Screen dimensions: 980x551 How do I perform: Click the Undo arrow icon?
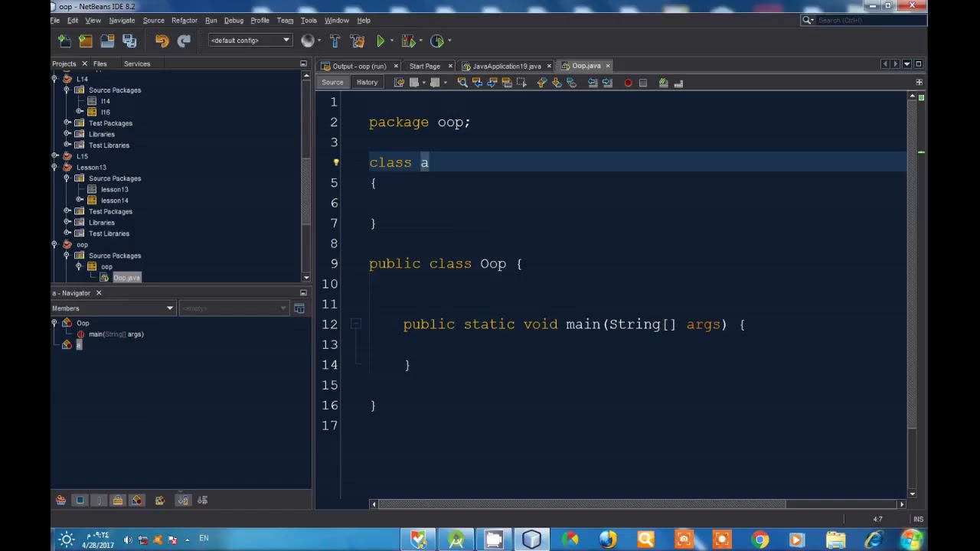(x=162, y=41)
